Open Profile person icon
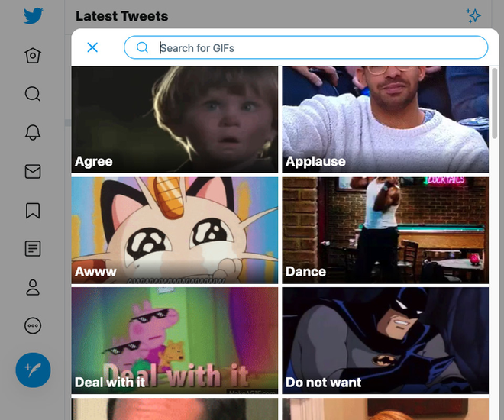Screen dimensions: 504x420 click(33, 288)
